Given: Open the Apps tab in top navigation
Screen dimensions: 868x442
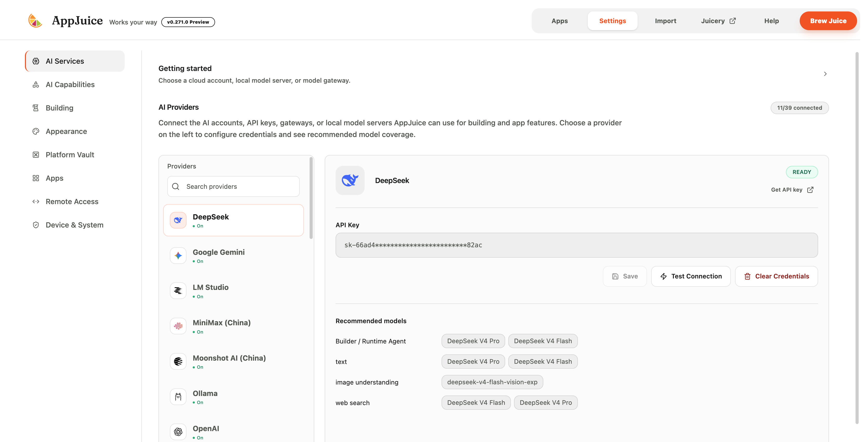Looking at the screenshot, I should 559,21.
